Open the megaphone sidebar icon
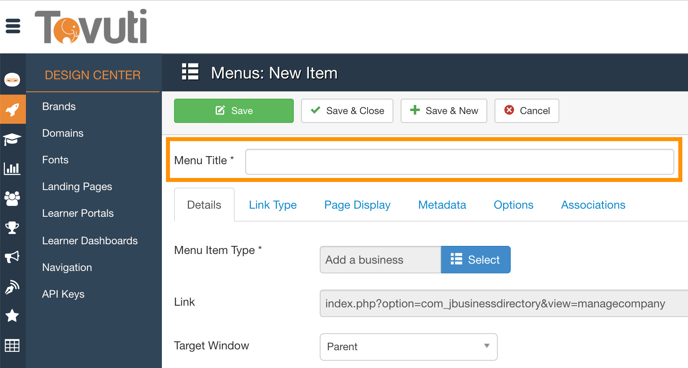 point(12,257)
